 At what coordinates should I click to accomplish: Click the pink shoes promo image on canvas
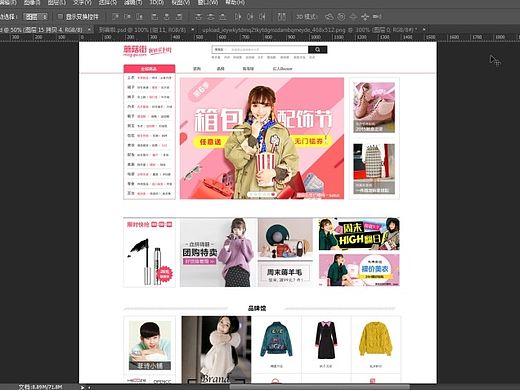[x=374, y=107]
